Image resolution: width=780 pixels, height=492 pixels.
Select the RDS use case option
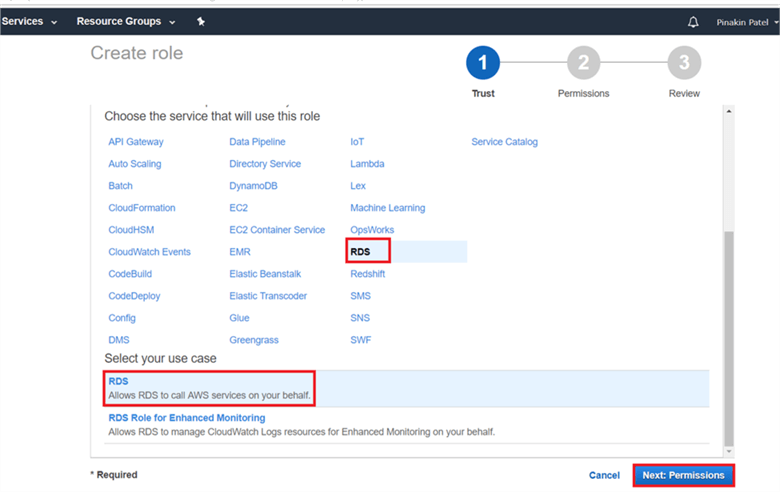[406, 388]
